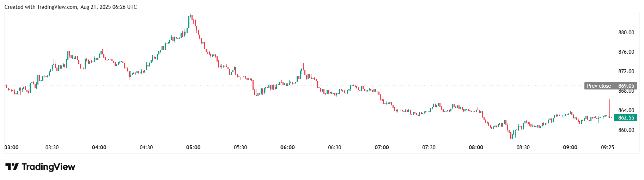Click the last candle with long red wick
644x180 pixels.
pyautogui.click(x=609, y=108)
